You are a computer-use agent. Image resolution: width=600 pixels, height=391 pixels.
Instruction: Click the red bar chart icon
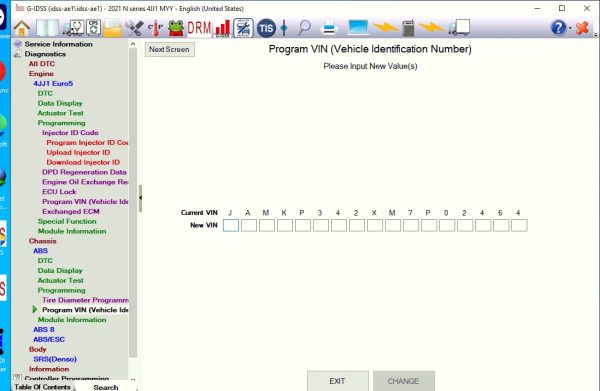pyautogui.click(x=223, y=28)
